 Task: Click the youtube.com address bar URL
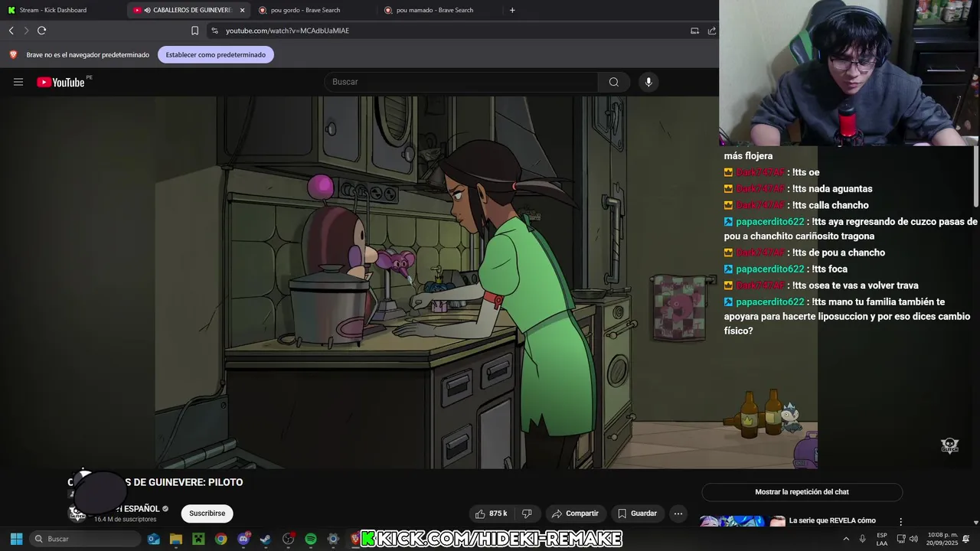coord(287,31)
